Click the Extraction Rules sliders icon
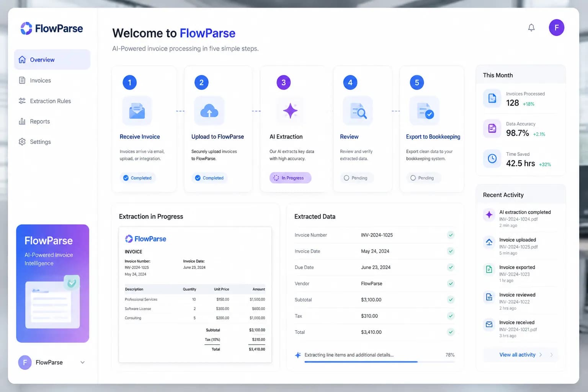Image resolution: width=588 pixels, height=392 pixels. coord(22,101)
